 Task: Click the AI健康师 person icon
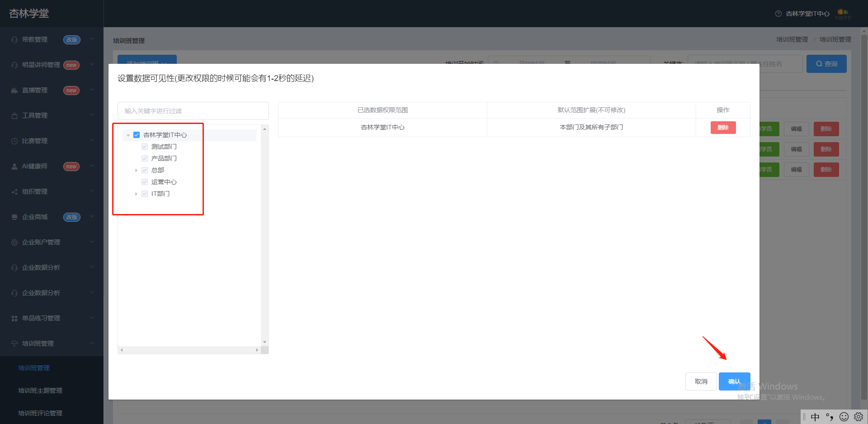[x=14, y=167]
